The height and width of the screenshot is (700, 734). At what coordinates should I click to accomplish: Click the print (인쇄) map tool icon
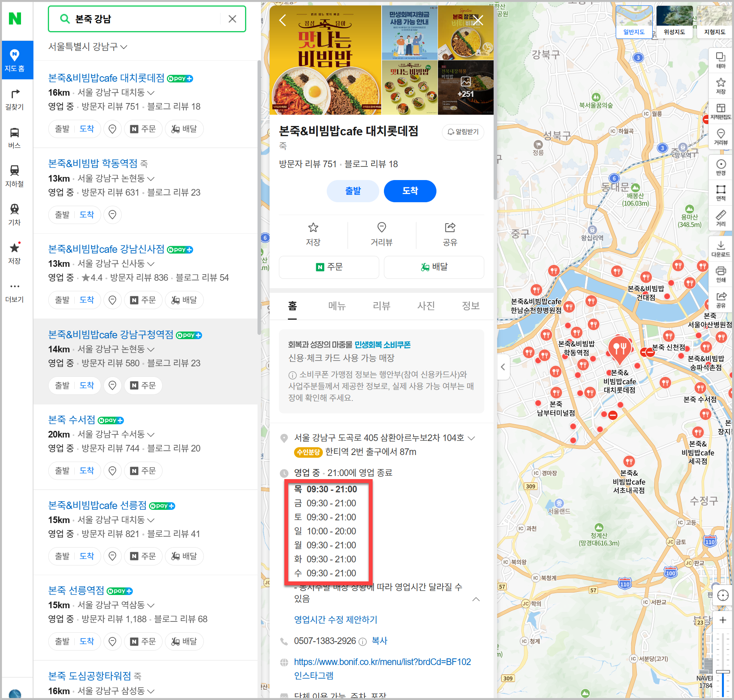720,273
